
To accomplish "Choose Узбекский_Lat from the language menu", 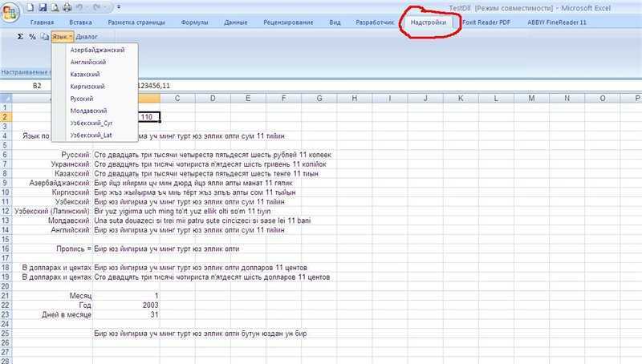I will (x=91, y=135).
